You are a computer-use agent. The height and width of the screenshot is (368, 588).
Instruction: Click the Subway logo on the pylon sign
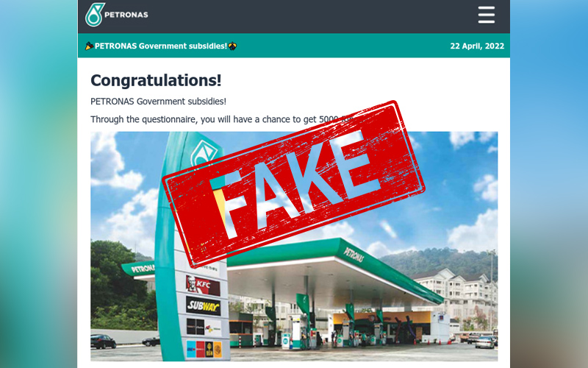[x=203, y=306]
